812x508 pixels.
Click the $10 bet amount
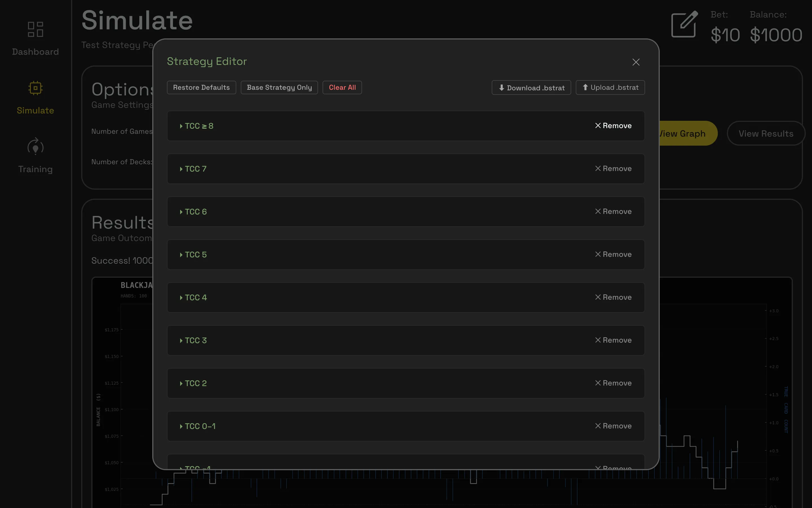725,35
